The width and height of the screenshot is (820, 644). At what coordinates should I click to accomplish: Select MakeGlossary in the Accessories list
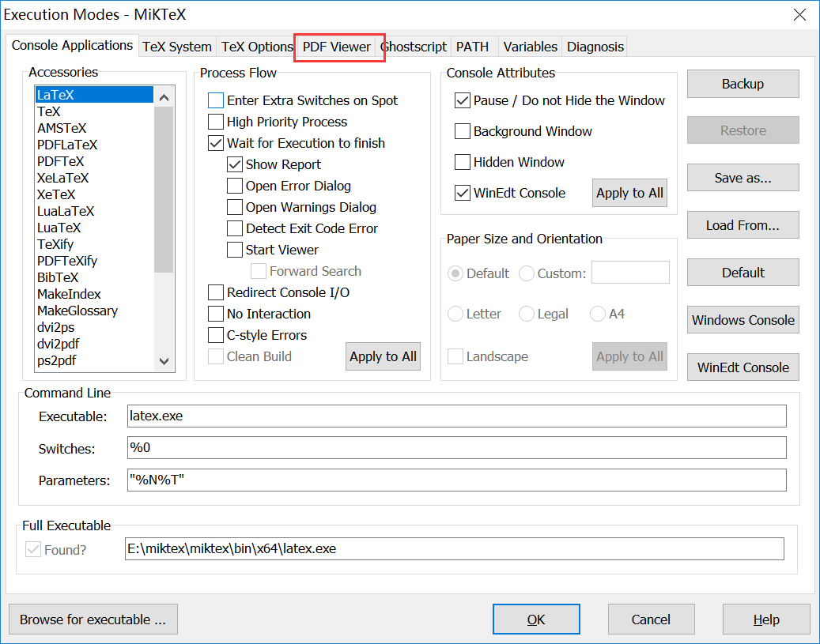[x=94, y=311]
